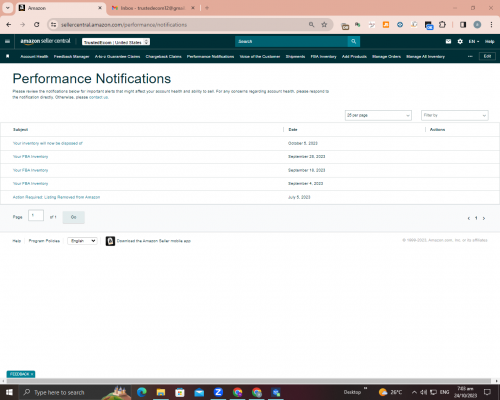Open a new browser tab
Viewport: 500px width, 400px height.
[x=207, y=8]
